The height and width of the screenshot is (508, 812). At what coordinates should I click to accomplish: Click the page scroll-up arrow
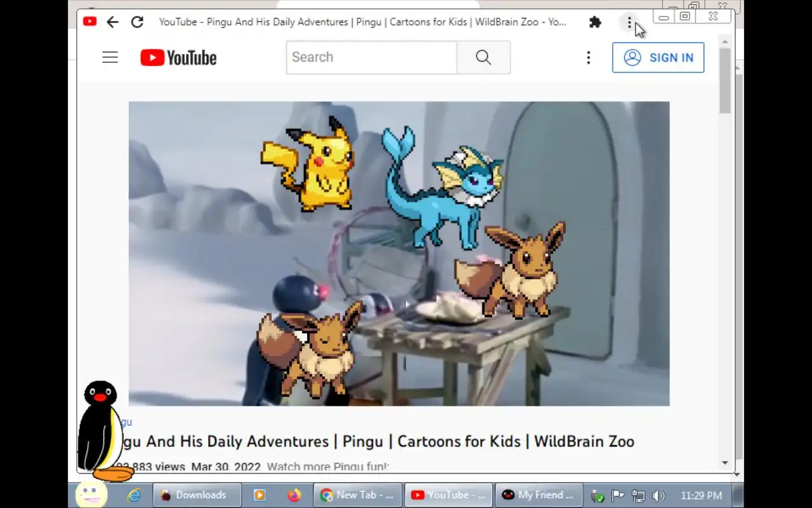(x=725, y=41)
